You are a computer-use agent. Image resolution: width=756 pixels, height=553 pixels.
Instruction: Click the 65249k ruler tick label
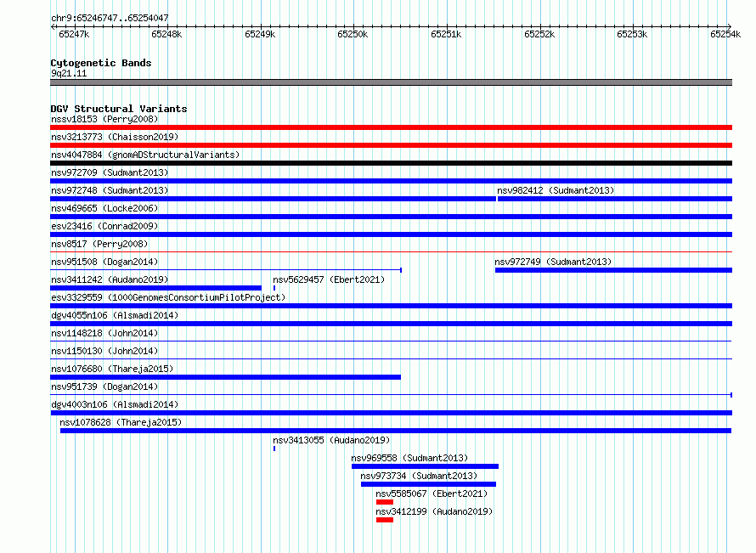tap(261, 34)
